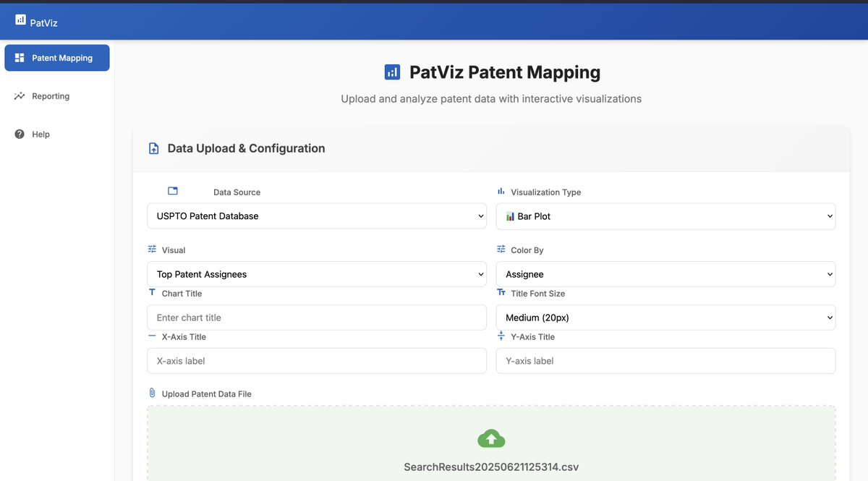Viewport: 868px width, 481px height.
Task: Click the PatViz Patent Mapping page title
Action: [x=505, y=72]
